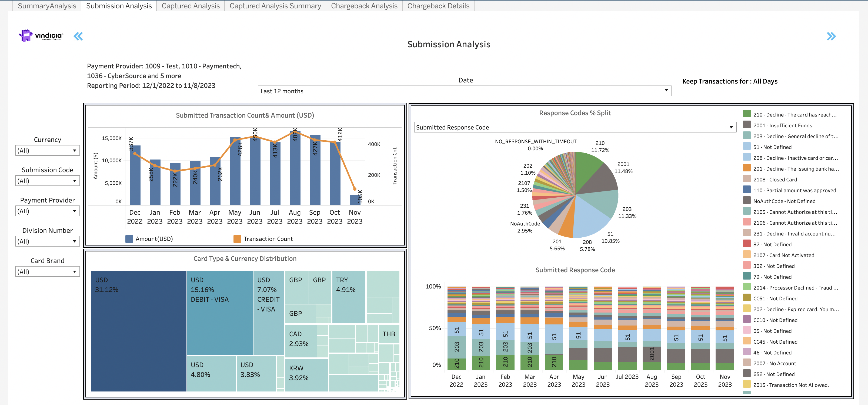Screen dimensions: 868x405
Task: Expand the Submitted Response Code dropdown
Action: coord(575,127)
